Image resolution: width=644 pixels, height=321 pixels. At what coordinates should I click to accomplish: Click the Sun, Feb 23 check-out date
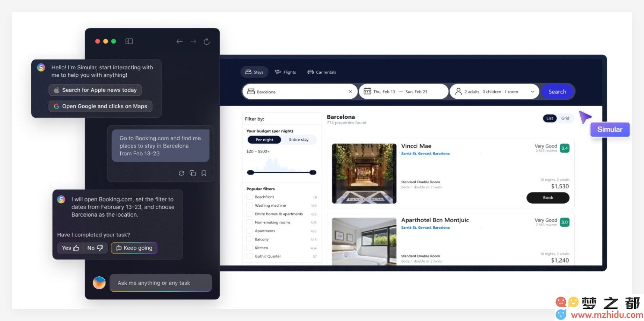pos(416,92)
